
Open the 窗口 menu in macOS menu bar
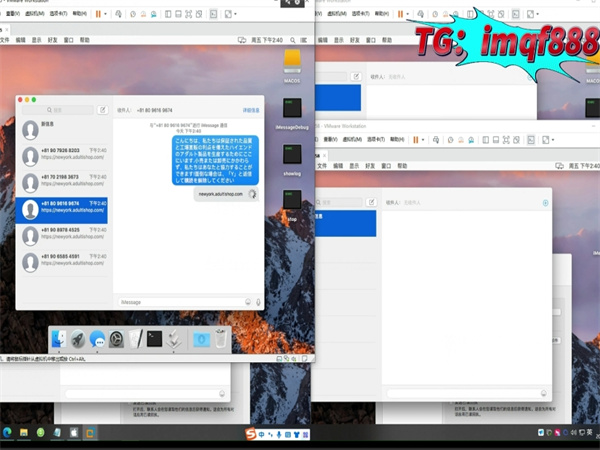coord(65,40)
